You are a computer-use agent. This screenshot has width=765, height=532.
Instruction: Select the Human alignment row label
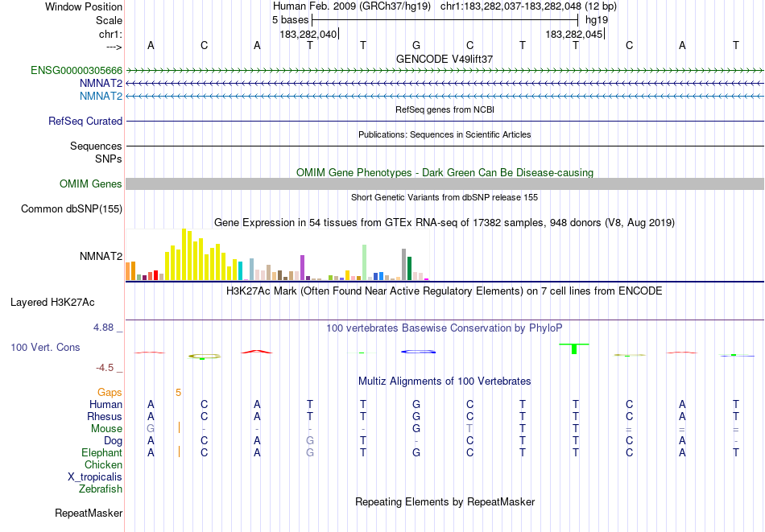coord(105,404)
